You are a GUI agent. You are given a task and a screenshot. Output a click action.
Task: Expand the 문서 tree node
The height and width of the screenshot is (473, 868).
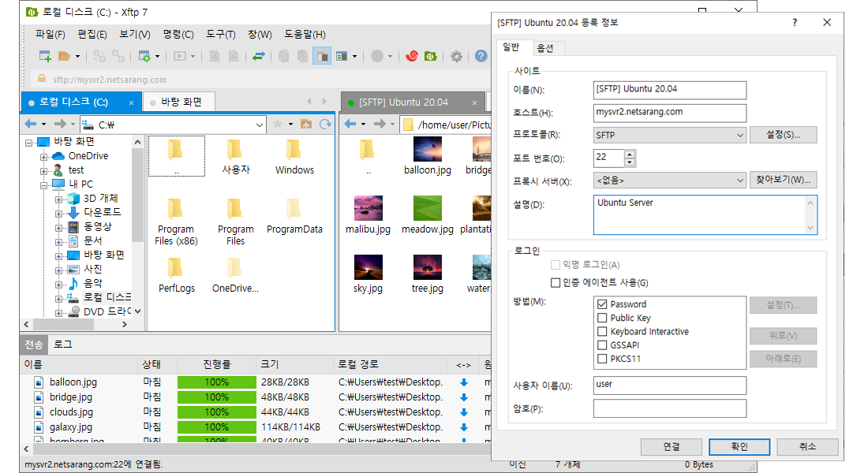(58, 242)
